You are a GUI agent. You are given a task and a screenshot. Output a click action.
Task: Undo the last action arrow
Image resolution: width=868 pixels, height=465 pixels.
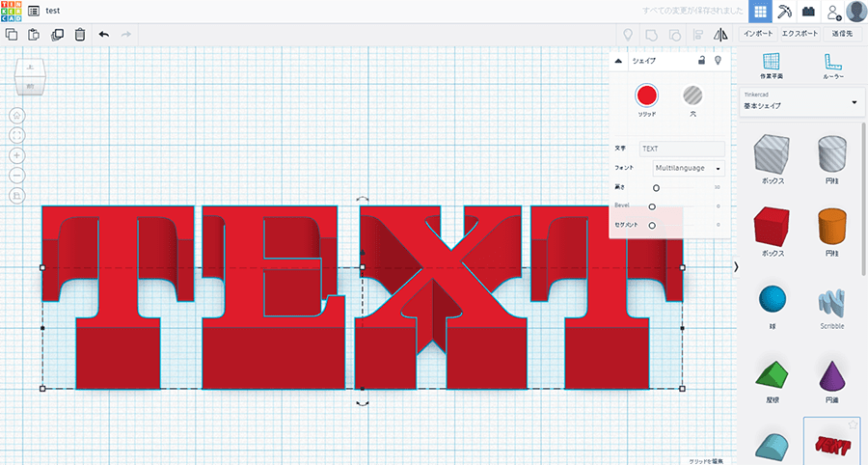pos(104,35)
